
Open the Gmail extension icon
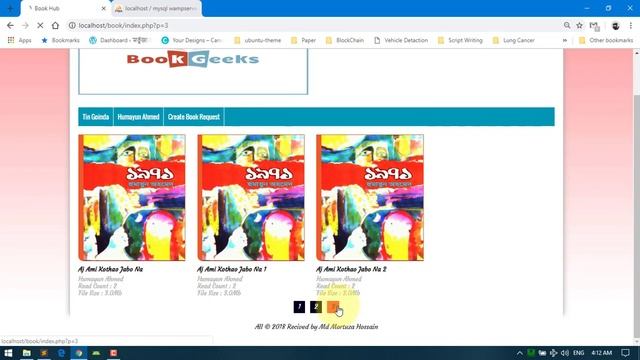594,26
